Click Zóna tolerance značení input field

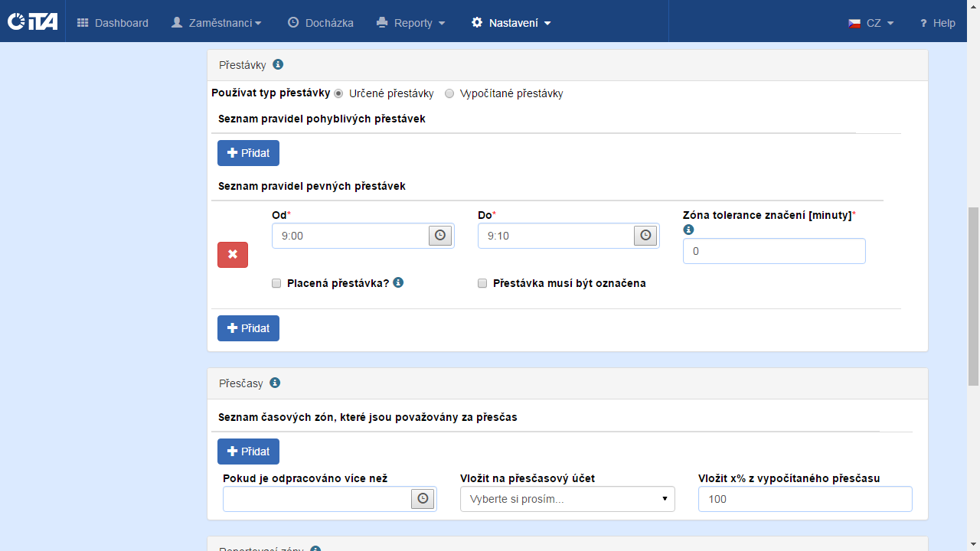[x=774, y=251]
